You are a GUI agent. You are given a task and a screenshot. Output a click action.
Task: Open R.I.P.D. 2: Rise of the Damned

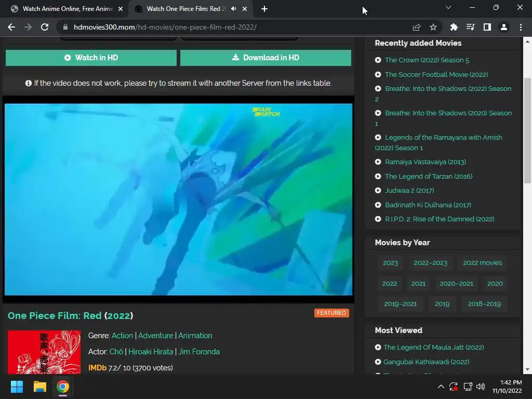pyautogui.click(x=440, y=219)
